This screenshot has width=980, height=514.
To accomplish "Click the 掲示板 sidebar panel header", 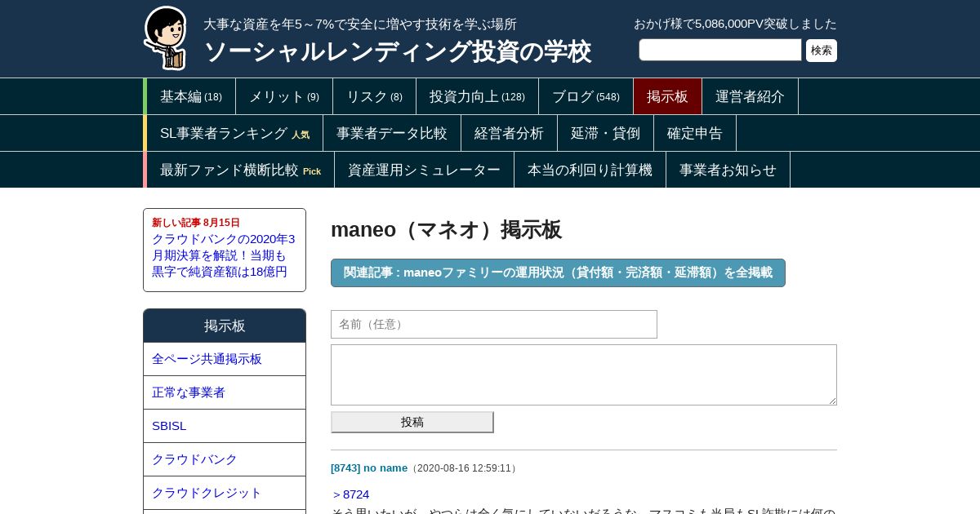I will coord(225,326).
